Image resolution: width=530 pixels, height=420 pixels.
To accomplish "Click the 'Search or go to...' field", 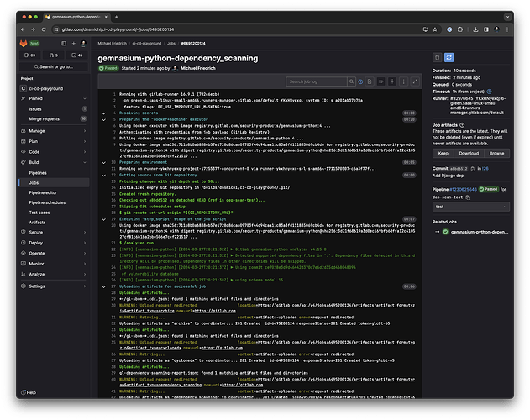I will click(55, 66).
